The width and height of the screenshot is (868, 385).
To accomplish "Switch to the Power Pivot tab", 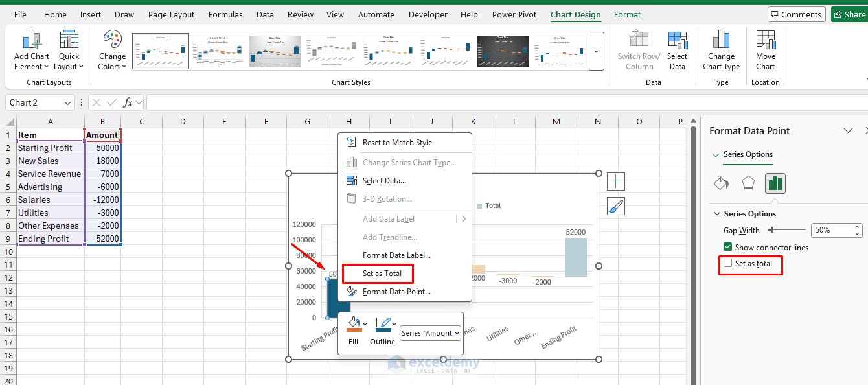I will click(x=514, y=14).
